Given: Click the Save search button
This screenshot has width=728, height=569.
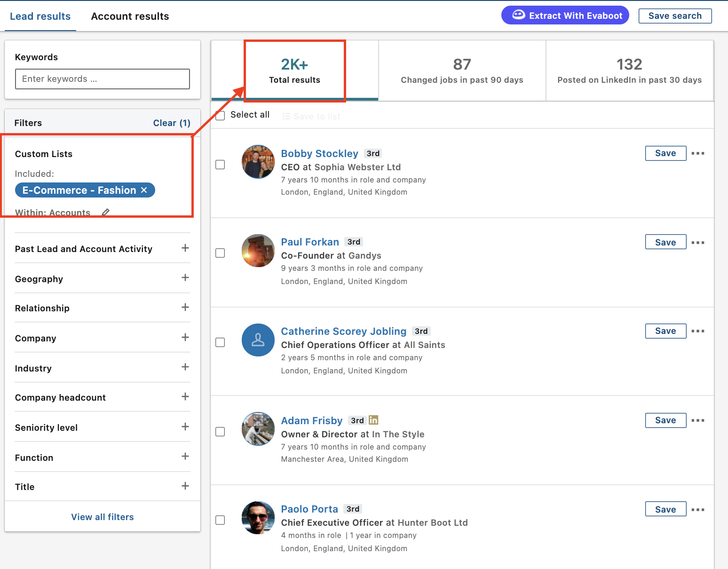Looking at the screenshot, I should click(675, 16).
